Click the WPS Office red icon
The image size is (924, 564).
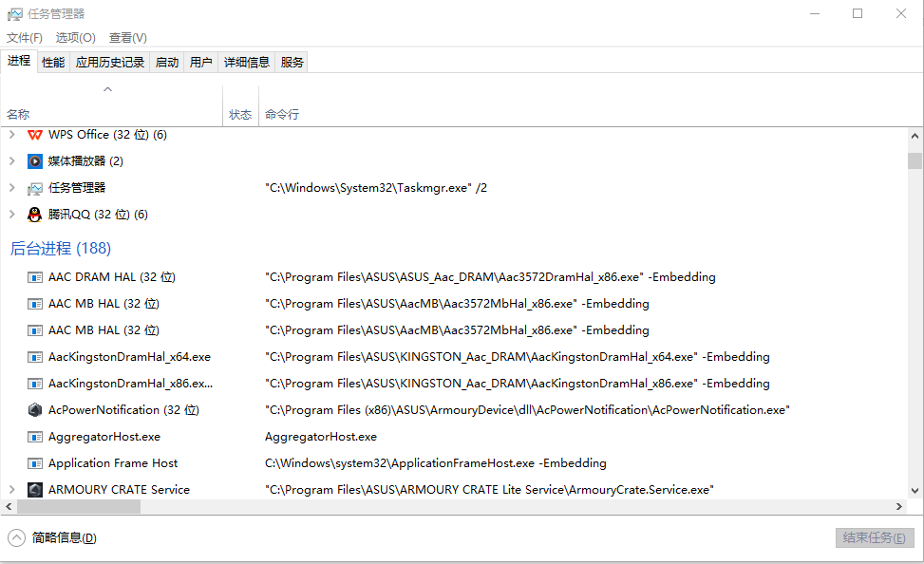[x=35, y=135]
